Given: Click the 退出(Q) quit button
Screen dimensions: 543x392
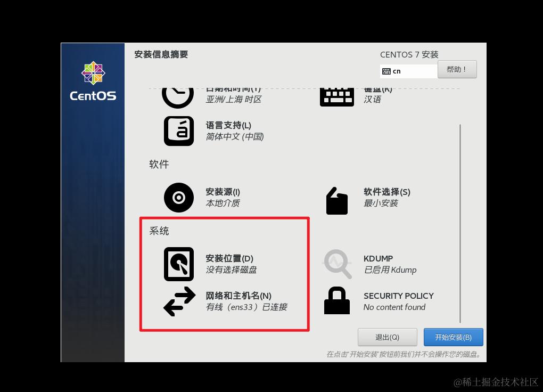Looking at the screenshot, I should [x=387, y=337].
